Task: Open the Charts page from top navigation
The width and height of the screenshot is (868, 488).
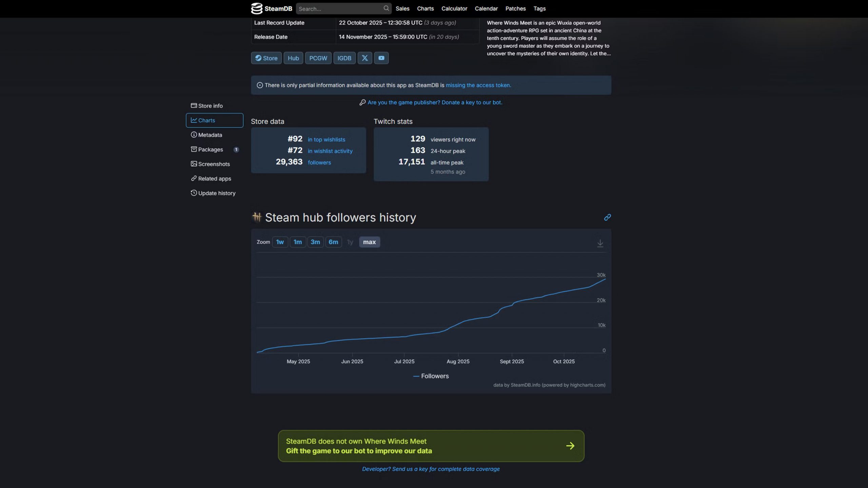Action: click(425, 8)
